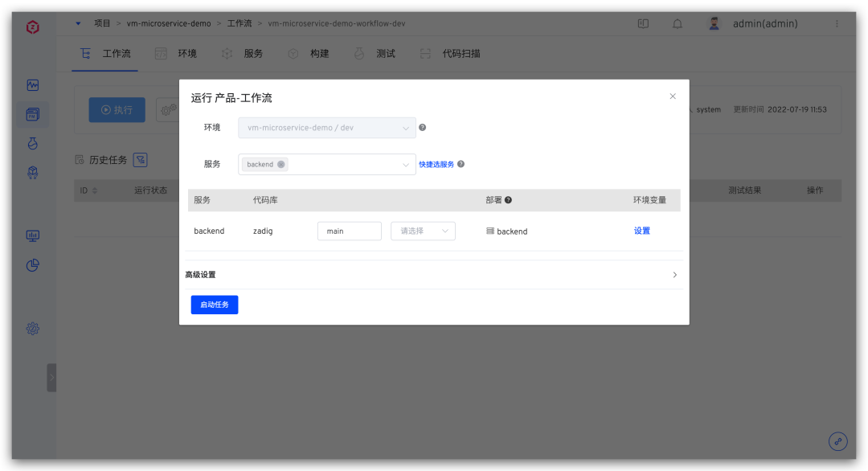Open the vertical dots menu beside admin
Image resolution: width=868 pixels, height=471 pixels.
click(837, 24)
